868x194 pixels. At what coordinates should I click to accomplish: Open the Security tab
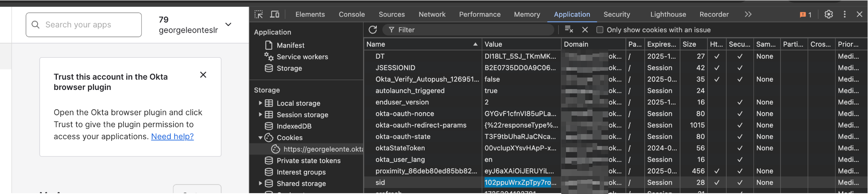coord(617,14)
